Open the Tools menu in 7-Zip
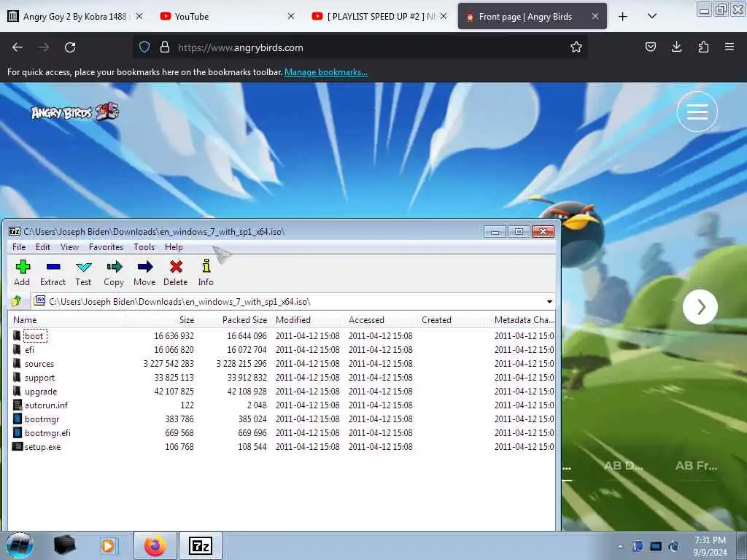This screenshot has height=560, width=747. (x=144, y=247)
